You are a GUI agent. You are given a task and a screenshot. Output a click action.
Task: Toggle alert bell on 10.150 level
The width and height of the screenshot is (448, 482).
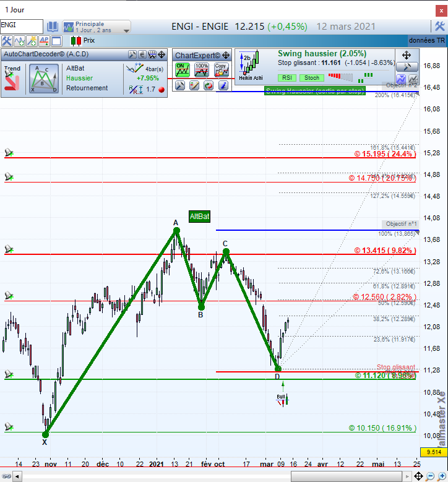click(9, 427)
